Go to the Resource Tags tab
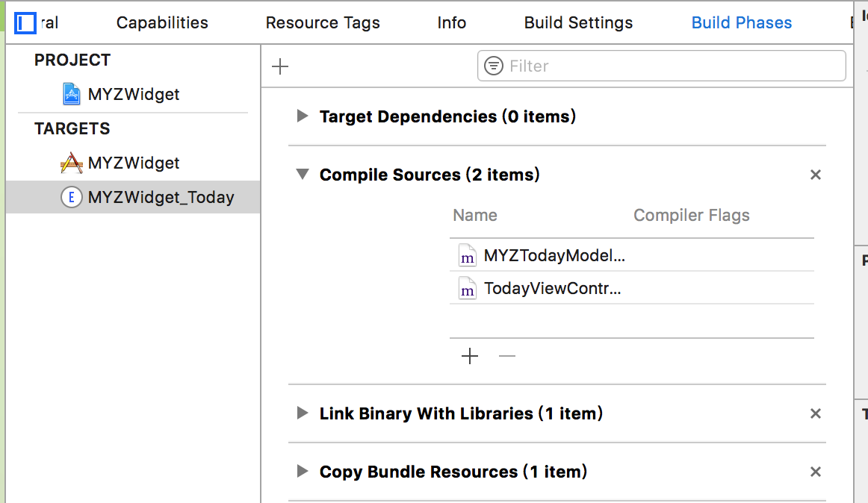This screenshot has width=868, height=503. [x=323, y=23]
